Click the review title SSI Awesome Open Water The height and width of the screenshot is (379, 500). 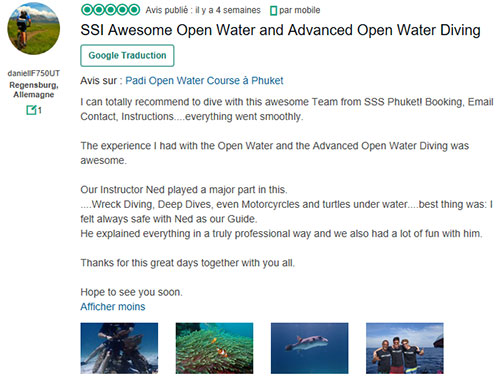pos(280,30)
